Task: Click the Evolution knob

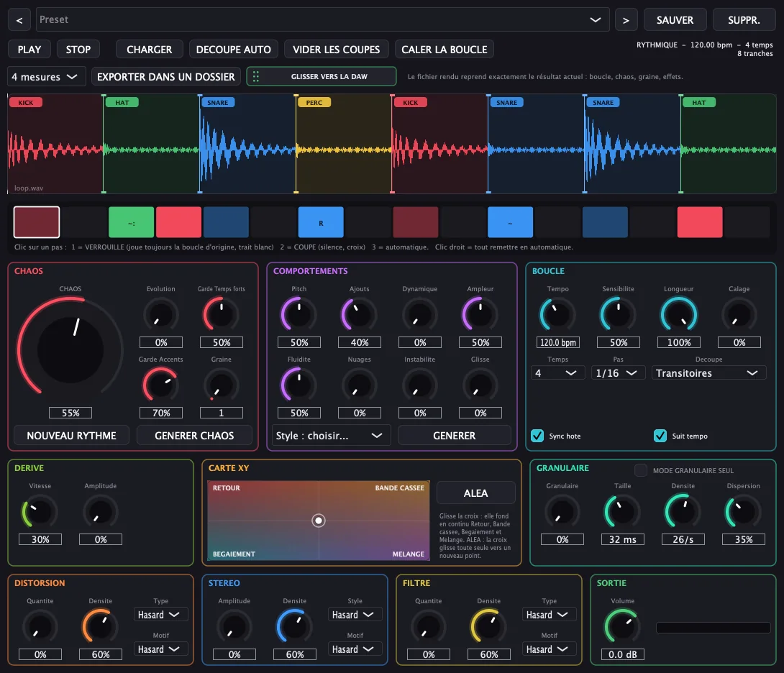Action: pos(161,315)
